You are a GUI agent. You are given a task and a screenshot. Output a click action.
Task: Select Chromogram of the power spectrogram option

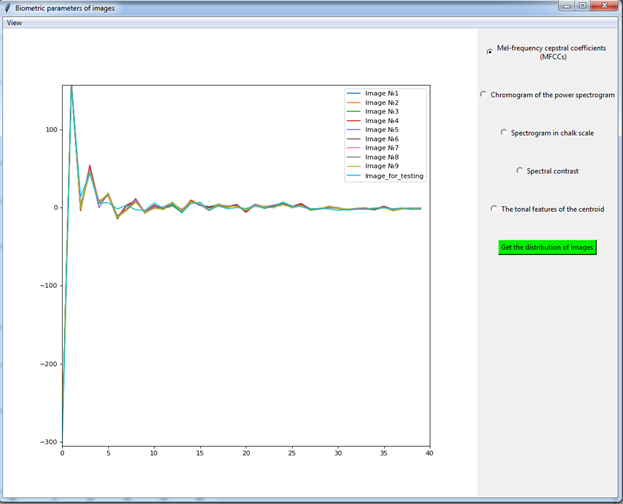point(483,95)
